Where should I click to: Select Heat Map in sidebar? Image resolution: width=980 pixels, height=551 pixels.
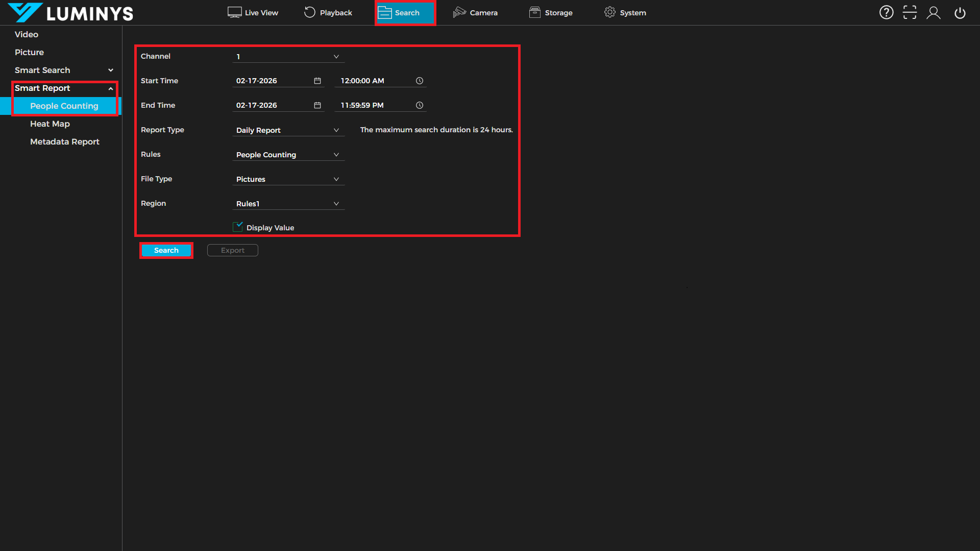[x=50, y=124]
